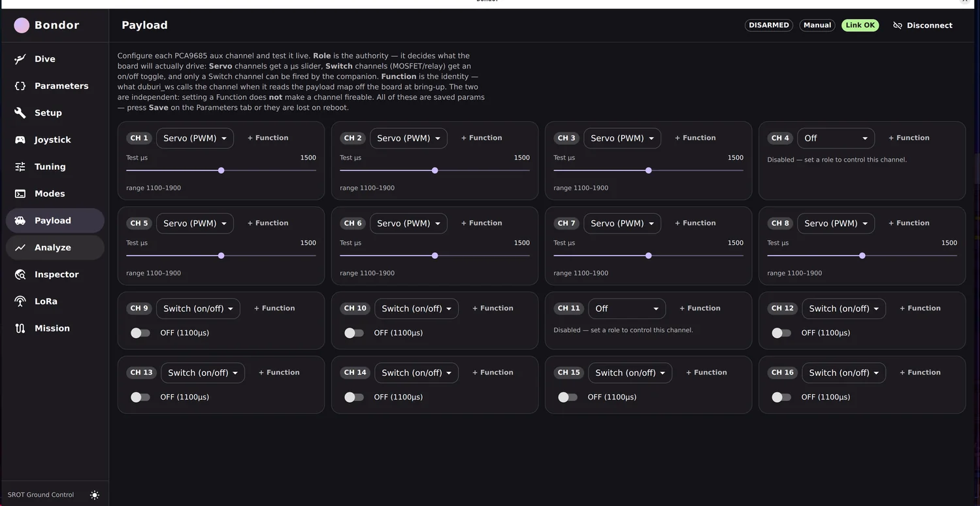Open CH 2 role dropdown
Viewport: 980px width, 506px height.
(x=408, y=138)
